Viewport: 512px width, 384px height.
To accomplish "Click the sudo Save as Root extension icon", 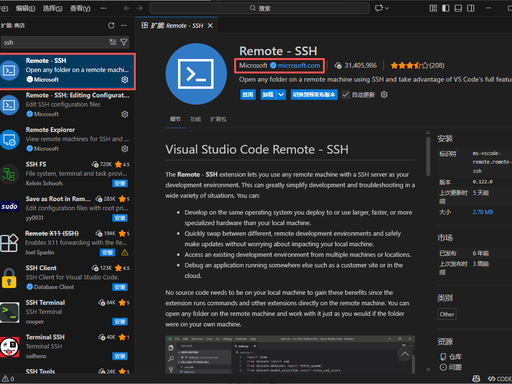I will (9, 206).
